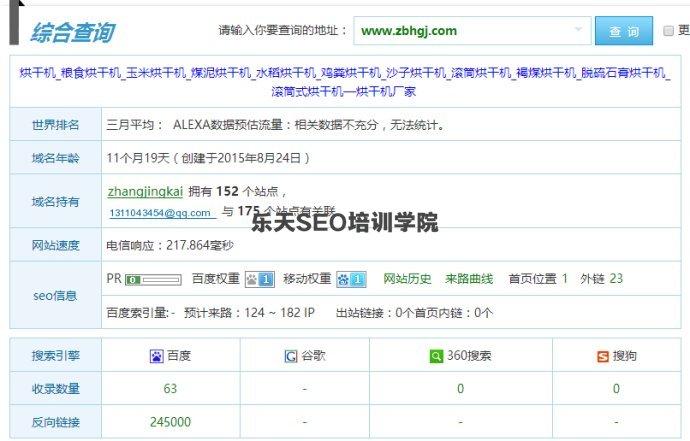Viewport: 690px width, 441px height.
Task: Click the 预计来路 124 ~ 182 IP text
Action: click(x=249, y=313)
